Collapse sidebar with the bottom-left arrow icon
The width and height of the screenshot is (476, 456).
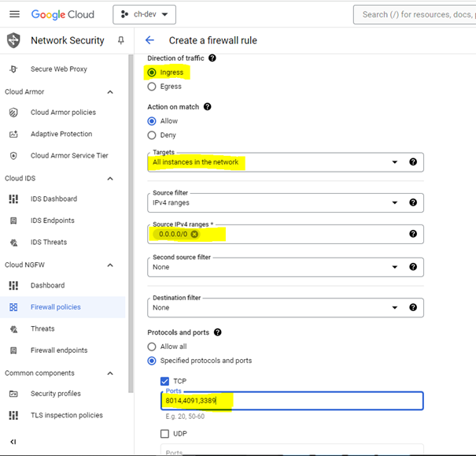pos(13,442)
